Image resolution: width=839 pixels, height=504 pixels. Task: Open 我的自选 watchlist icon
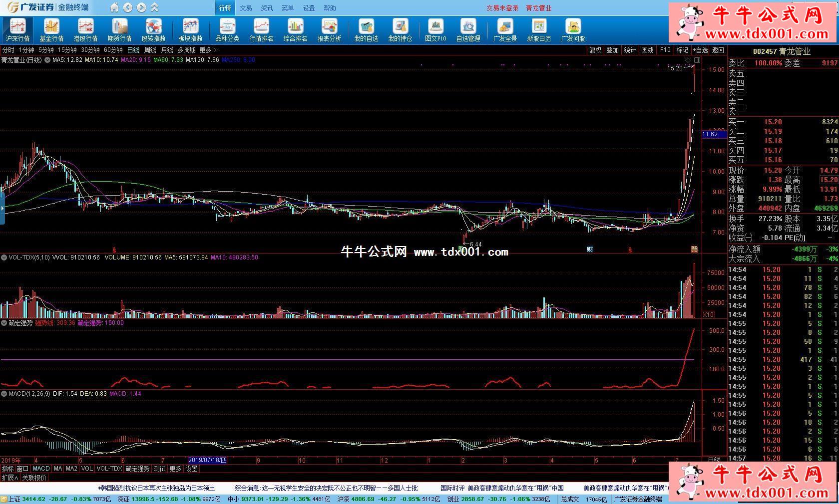[x=366, y=30]
